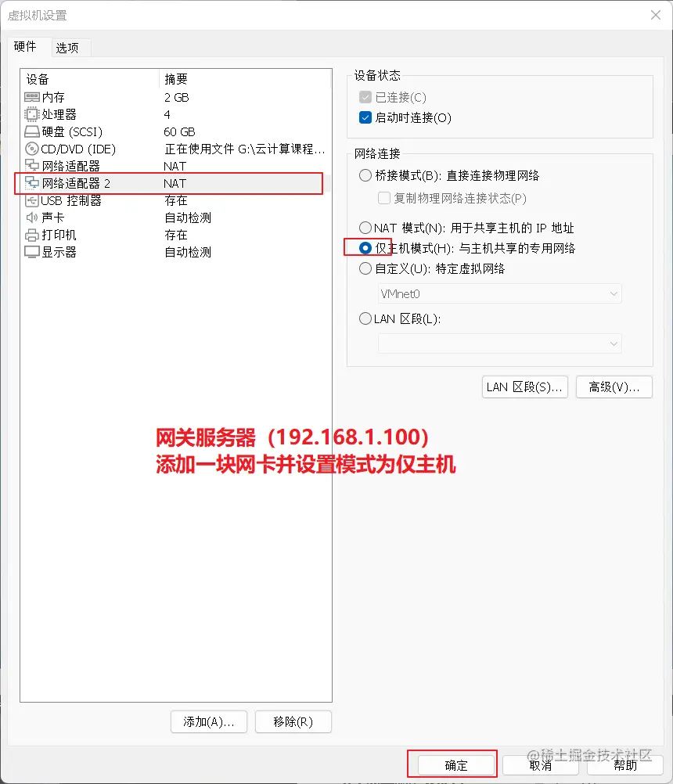Select the Memory (内存) device icon
This screenshot has width=673, height=784.
pos(31,97)
